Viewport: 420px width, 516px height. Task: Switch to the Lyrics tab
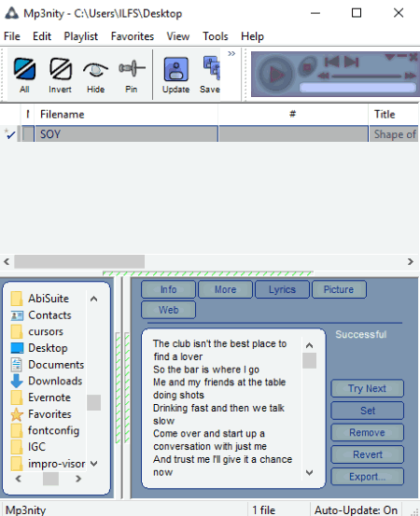[283, 289]
